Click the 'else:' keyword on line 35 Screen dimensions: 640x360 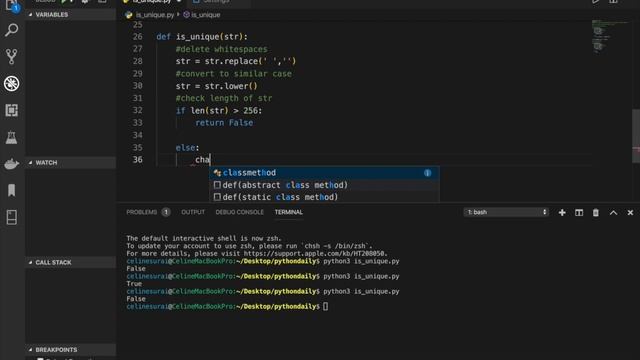(187, 148)
